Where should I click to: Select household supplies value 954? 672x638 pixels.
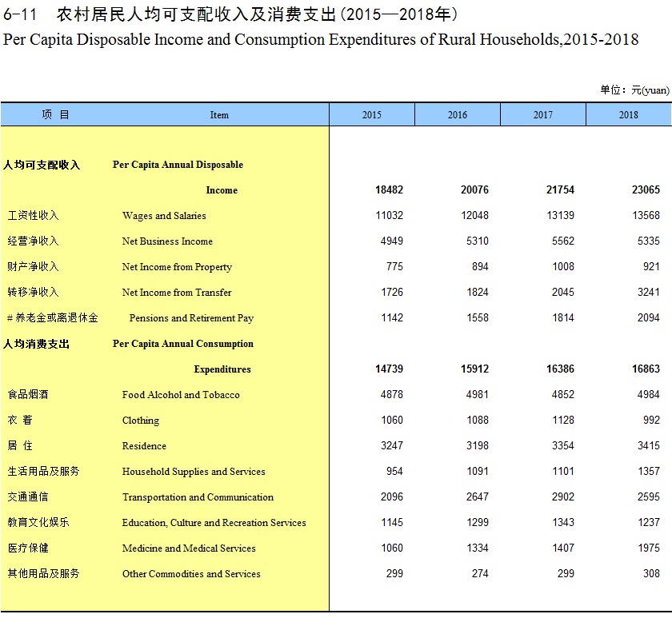394,472
